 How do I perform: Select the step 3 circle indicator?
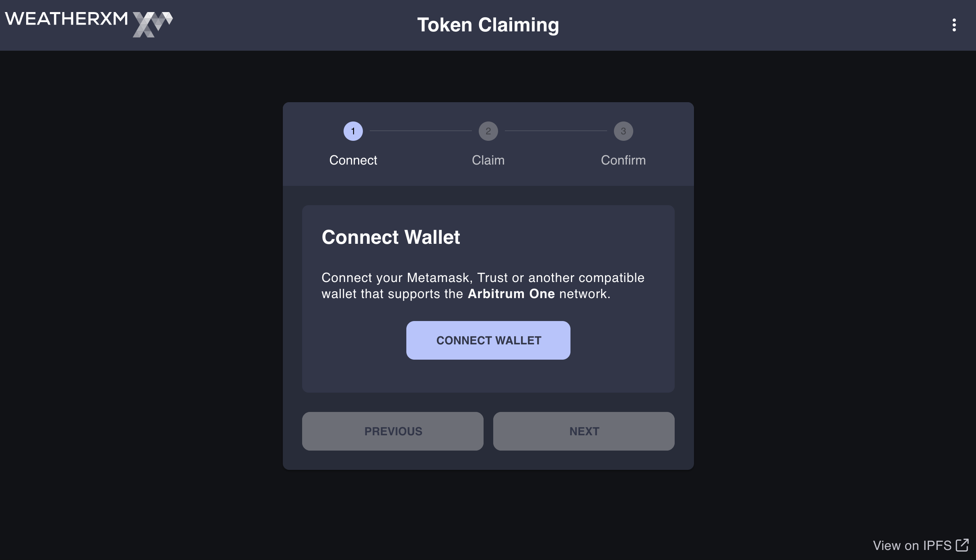coord(623,131)
